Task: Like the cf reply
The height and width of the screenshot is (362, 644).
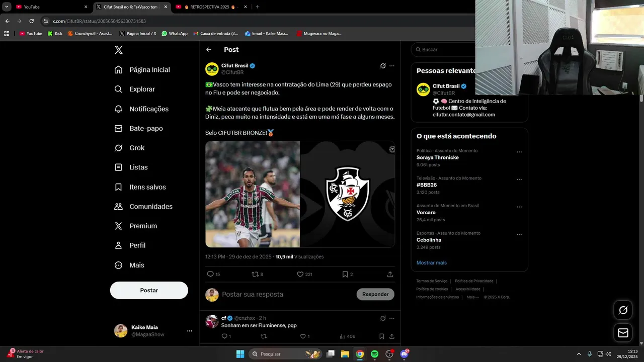Action: pyautogui.click(x=304, y=336)
